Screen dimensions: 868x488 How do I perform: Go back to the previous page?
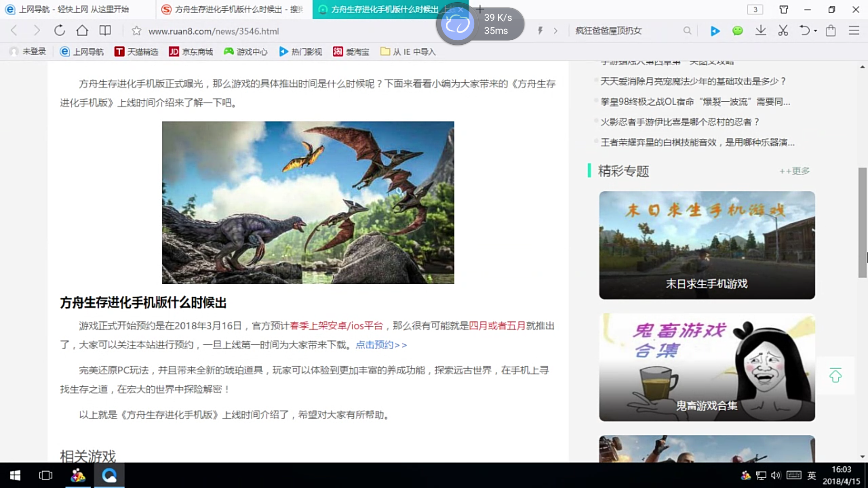[14, 31]
